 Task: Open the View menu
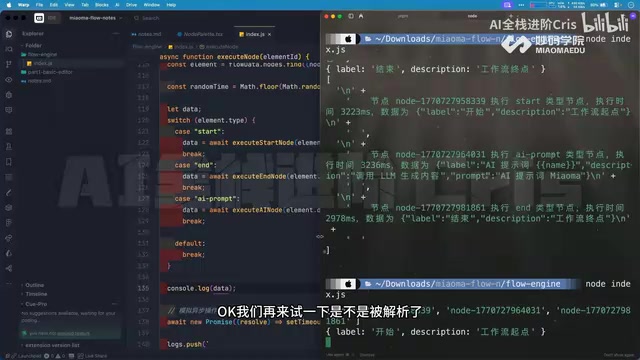(69, 5)
